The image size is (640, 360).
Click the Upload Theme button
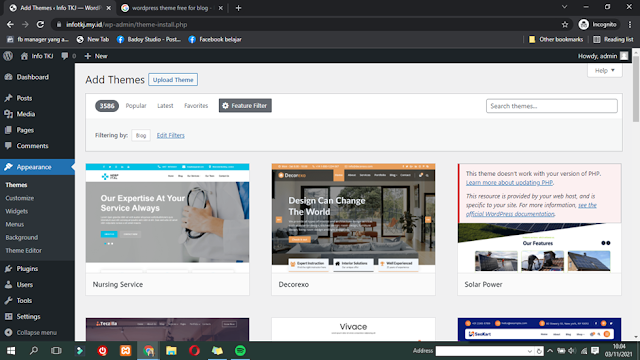pos(173,80)
